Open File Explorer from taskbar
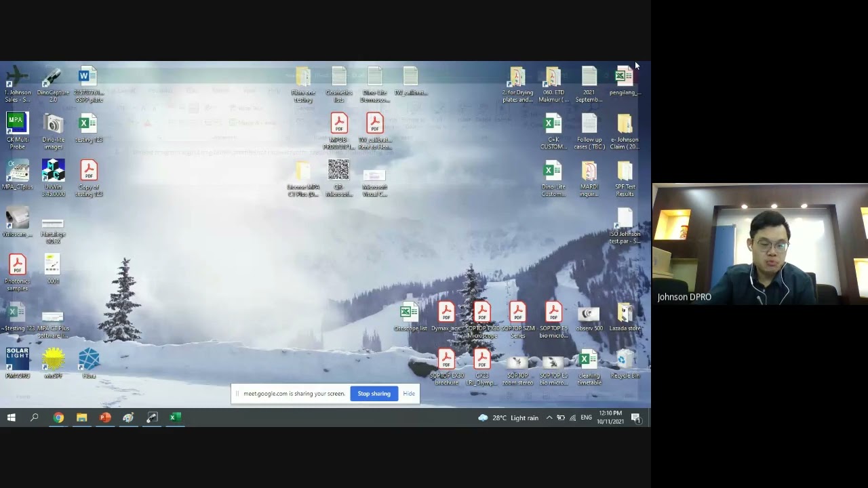Screen dimensions: 868x488 [x=81, y=418]
